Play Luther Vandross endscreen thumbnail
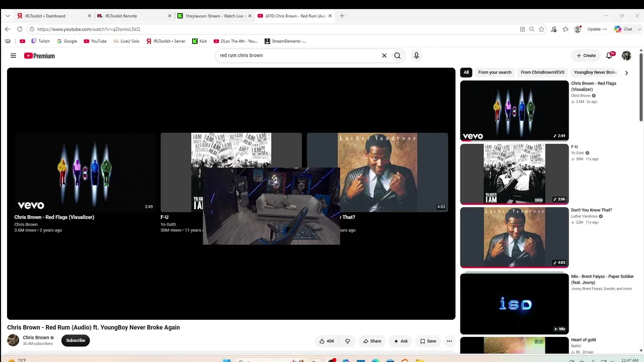This screenshot has width=644, height=362. pyautogui.click(x=377, y=172)
